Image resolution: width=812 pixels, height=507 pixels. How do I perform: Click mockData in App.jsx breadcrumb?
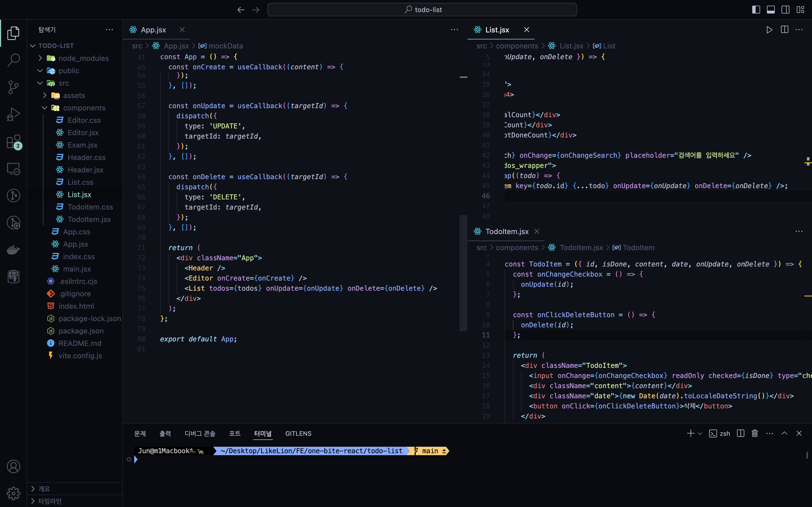(x=226, y=46)
